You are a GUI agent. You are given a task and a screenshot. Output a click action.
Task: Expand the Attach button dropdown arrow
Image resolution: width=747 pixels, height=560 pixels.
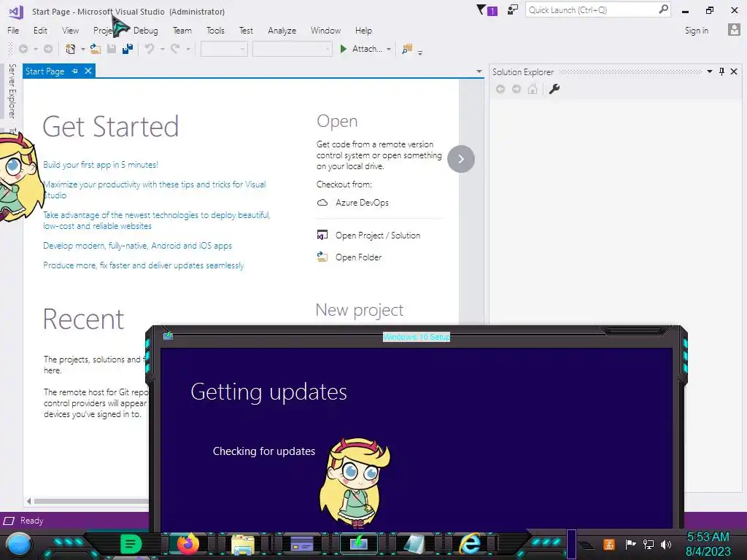point(389,49)
